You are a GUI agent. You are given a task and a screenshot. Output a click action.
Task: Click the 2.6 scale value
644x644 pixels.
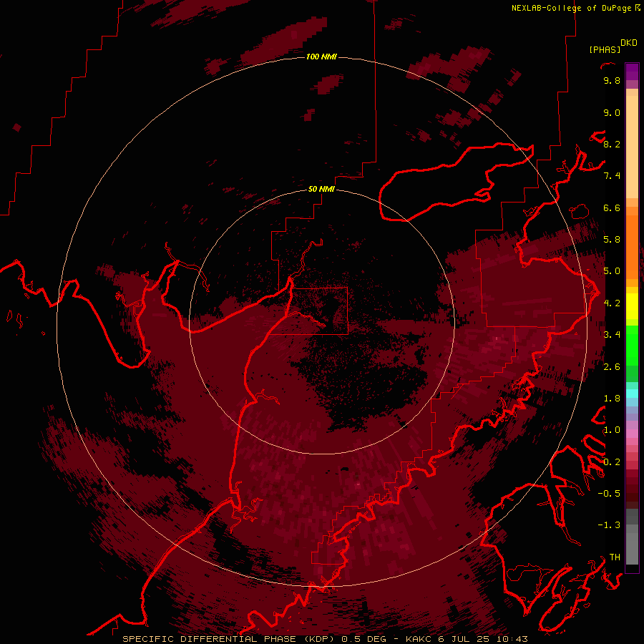pyautogui.click(x=612, y=367)
